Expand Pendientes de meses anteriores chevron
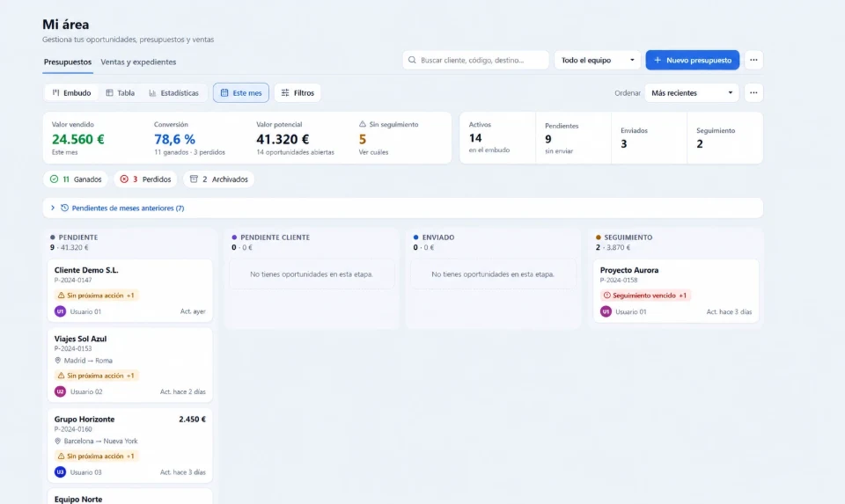This screenshot has width=845, height=504. [52, 208]
